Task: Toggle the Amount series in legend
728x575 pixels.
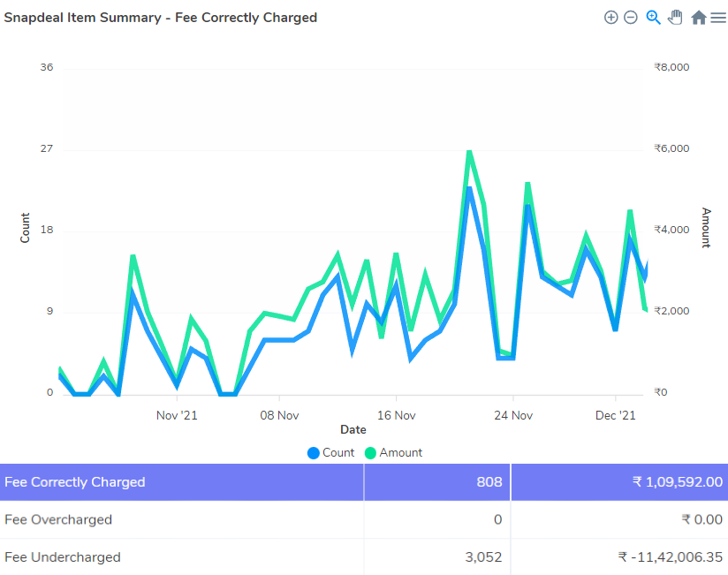Action: coord(394,452)
